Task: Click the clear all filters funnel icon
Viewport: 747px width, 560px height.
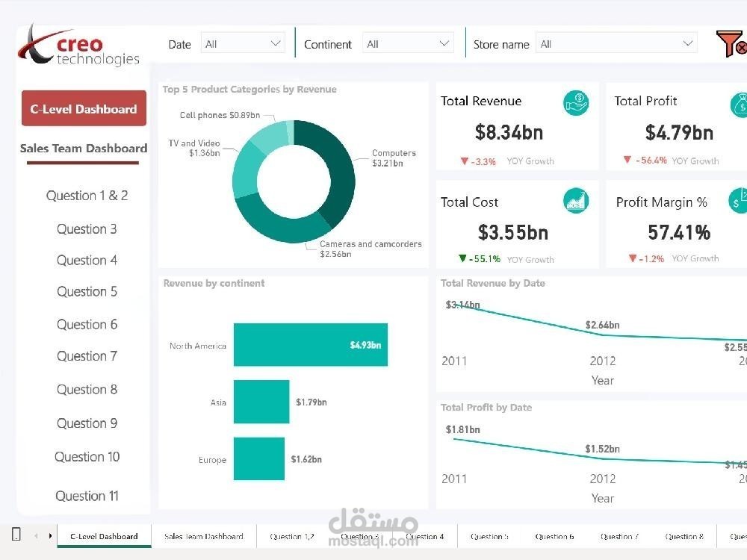Action: (x=731, y=43)
